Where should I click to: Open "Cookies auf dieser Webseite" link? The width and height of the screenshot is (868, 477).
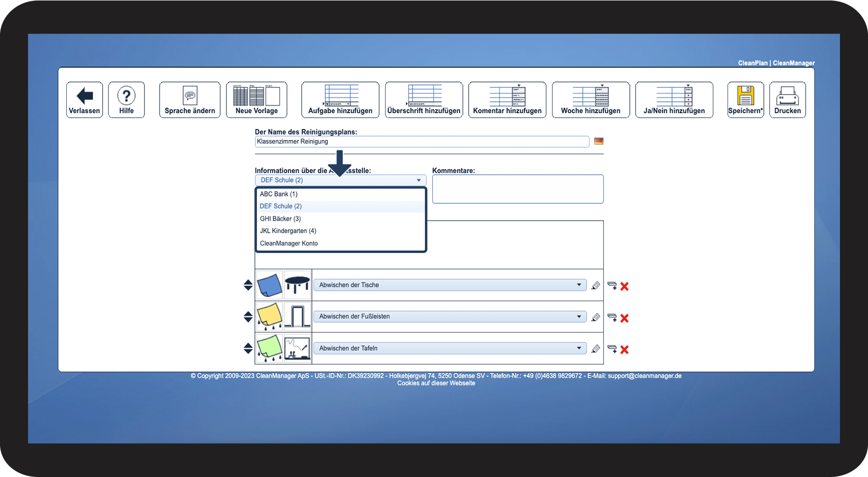click(x=436, y=383)
